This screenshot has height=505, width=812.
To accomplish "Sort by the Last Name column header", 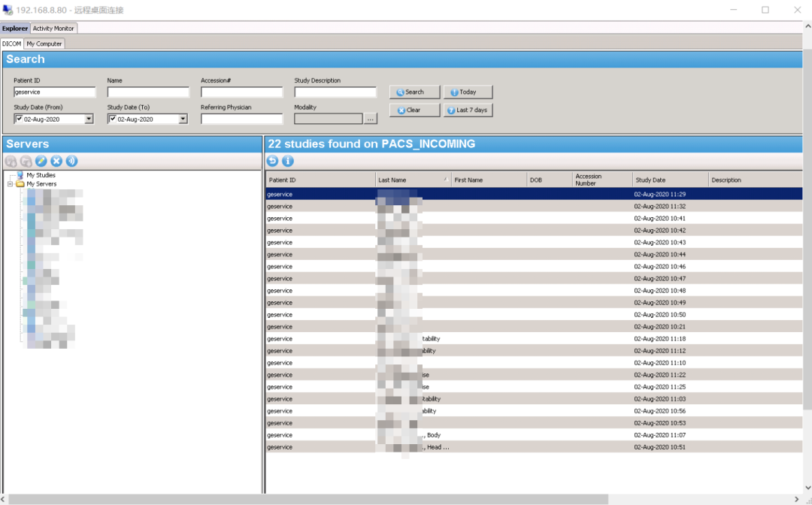I will pyautogui.click(x=413, y=180).
